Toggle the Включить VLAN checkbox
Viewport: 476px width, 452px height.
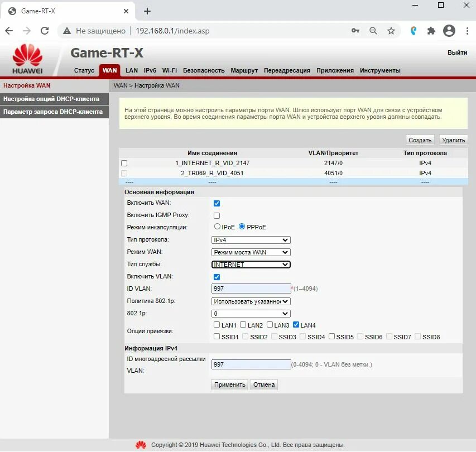[217, 277]
